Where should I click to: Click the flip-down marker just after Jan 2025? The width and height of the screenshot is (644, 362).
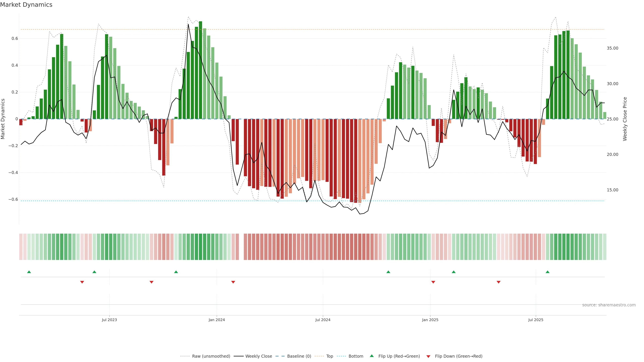click(433, 282)
